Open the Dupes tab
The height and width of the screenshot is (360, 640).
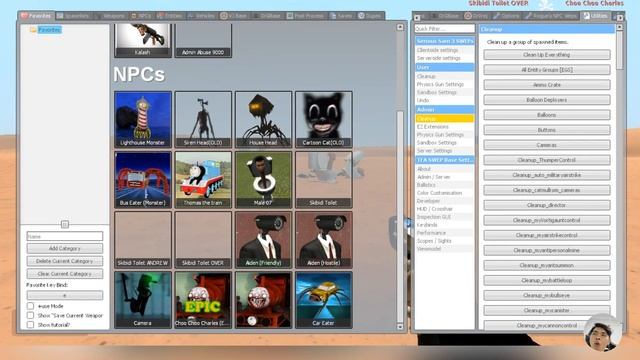click(369, 16)
